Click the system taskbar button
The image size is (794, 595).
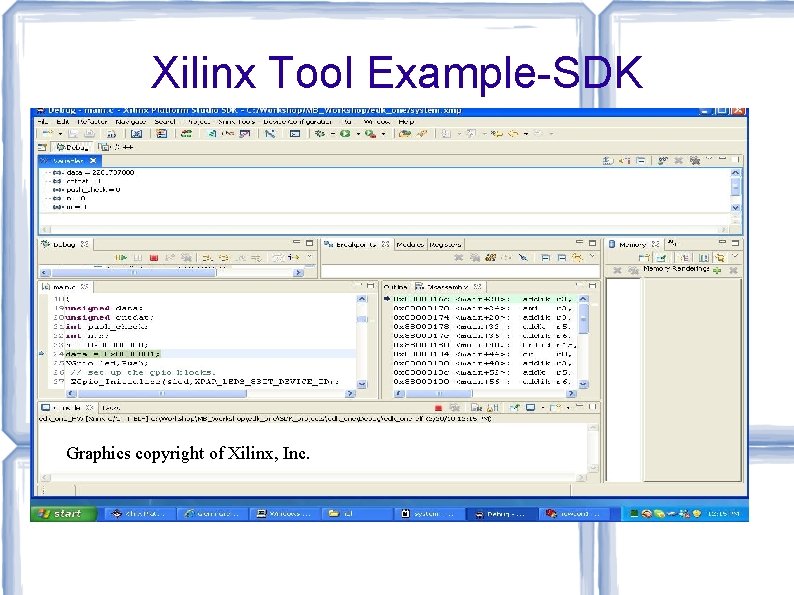click(x=429, y=513)
